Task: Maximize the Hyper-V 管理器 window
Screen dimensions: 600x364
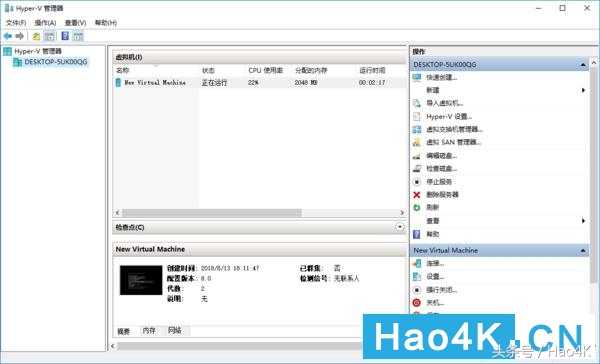Action: 562,8
